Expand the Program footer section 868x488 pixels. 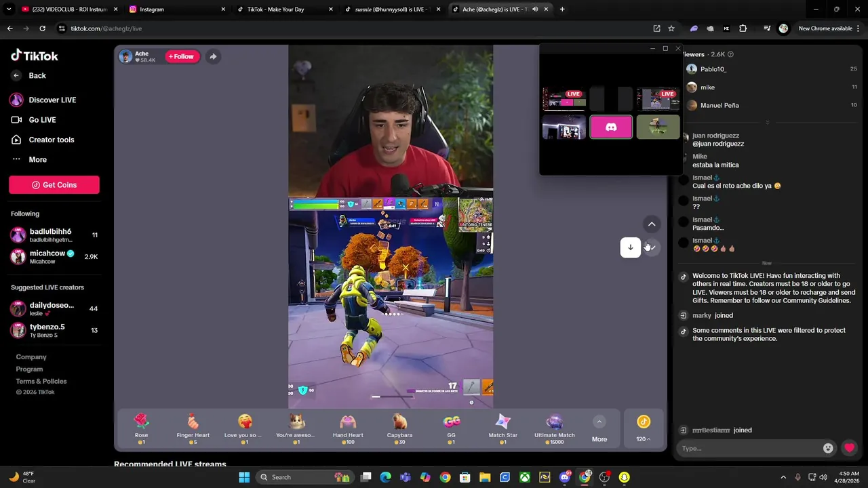[29, 369]
